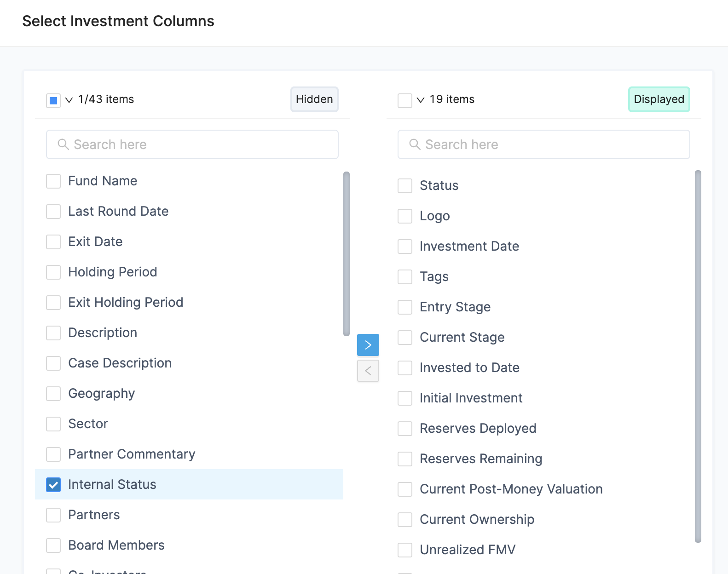Uncheck the Internal Status checkbox
This screenshot has height=574, width=728.
coord(53,485)
